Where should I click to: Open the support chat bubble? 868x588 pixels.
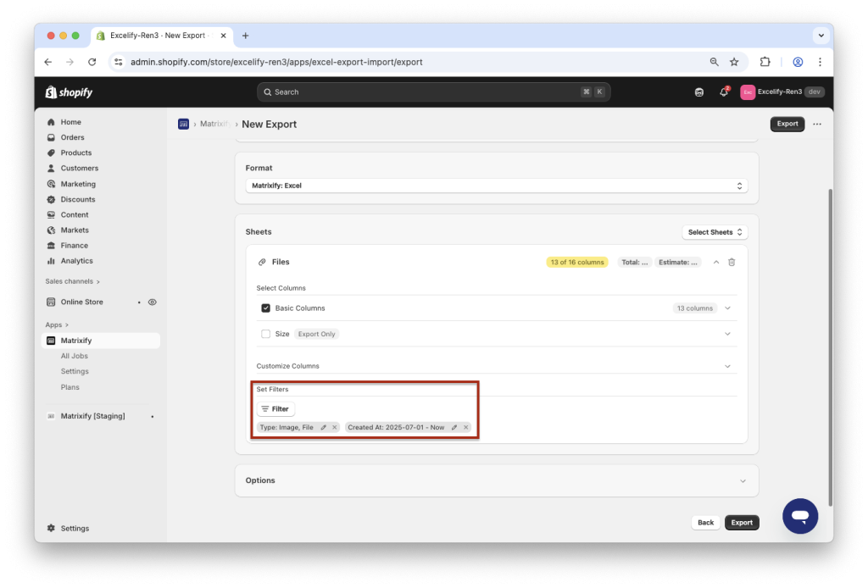[800, 516]
